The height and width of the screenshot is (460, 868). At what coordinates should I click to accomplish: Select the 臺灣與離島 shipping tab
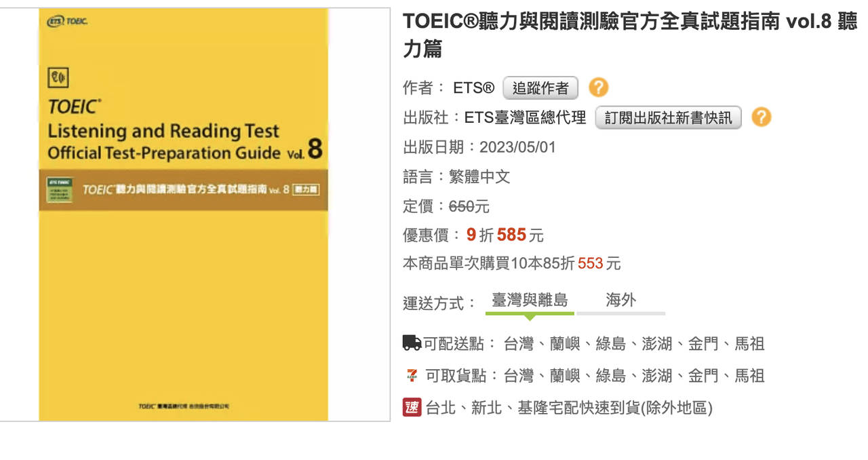pos(530,301)
